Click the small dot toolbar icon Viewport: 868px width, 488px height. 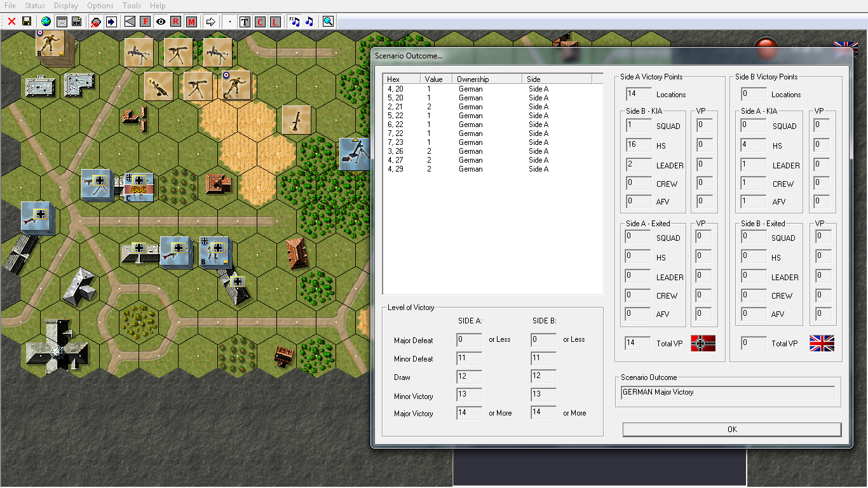click(x=229, y=22)
